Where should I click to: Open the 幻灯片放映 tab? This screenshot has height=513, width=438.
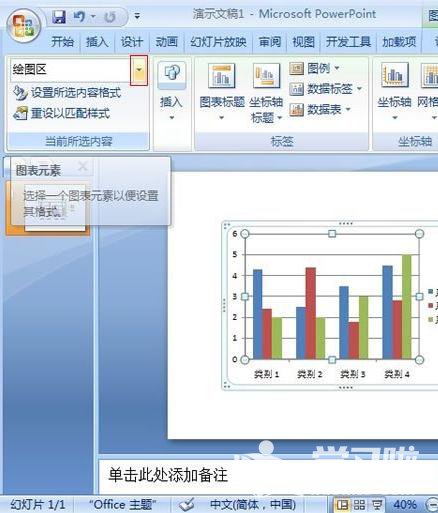point(218,42)
